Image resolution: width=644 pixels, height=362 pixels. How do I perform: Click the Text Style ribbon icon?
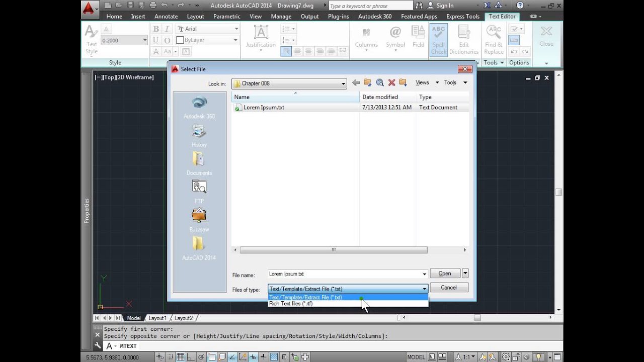pyautogui.click(x=92, y=39)
